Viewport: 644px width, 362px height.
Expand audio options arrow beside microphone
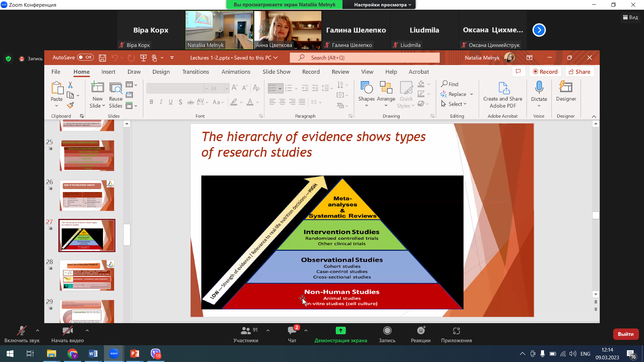tap(38, 330)
